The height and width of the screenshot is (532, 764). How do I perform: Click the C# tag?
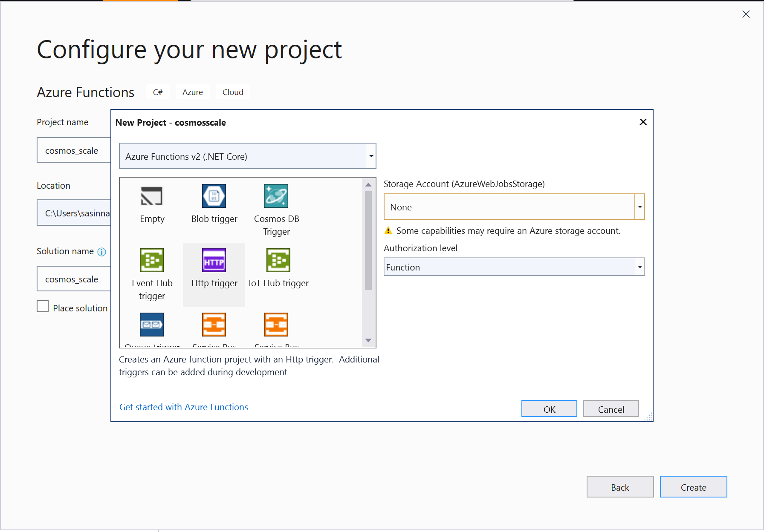tap(158, 92)
